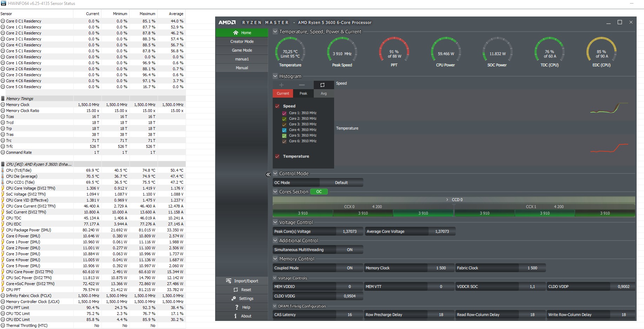
Task: Open the manua1 profile tab
Action: click(x=242, y=59)
